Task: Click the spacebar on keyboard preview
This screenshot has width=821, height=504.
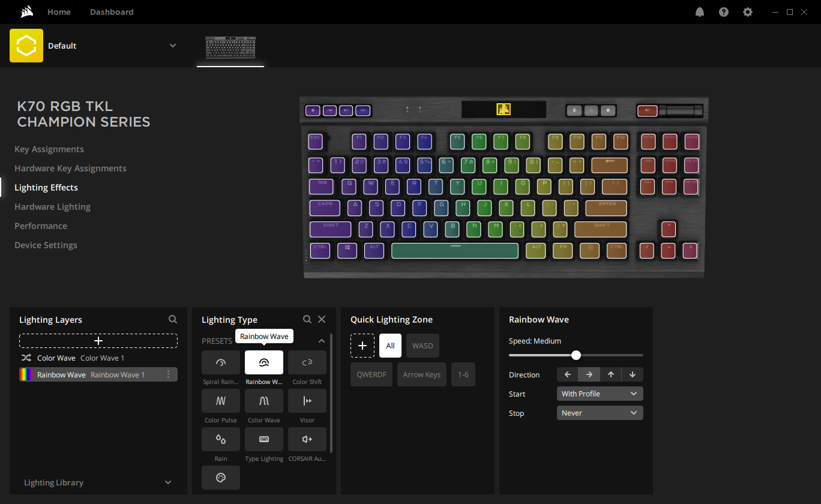Action: click(x=455, y=251)
